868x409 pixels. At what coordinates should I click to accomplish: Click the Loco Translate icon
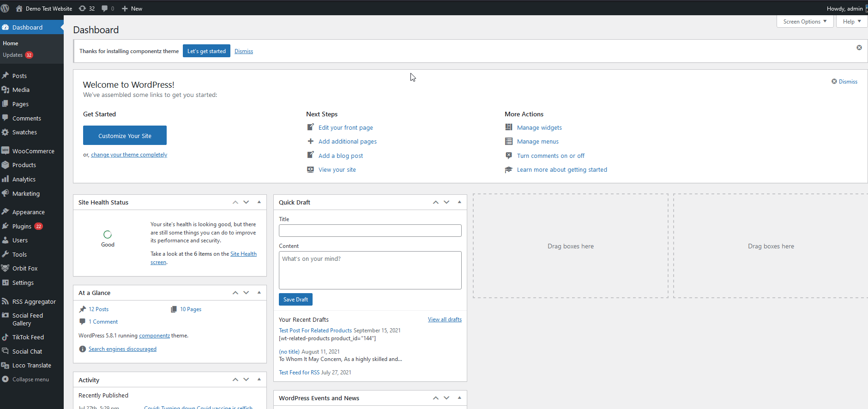tap(6, 365)
